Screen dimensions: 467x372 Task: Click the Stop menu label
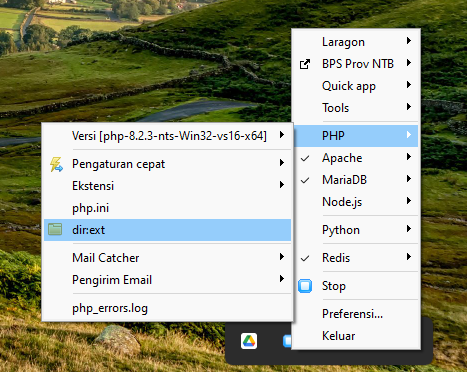(334, 286)
